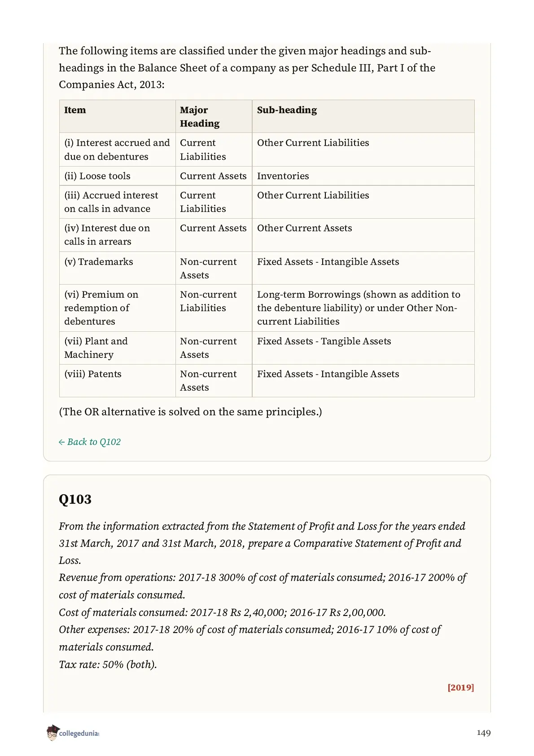Click the Long-term Borrowings sub-heading cell
534x756 pixels.
tap(363, 308)
